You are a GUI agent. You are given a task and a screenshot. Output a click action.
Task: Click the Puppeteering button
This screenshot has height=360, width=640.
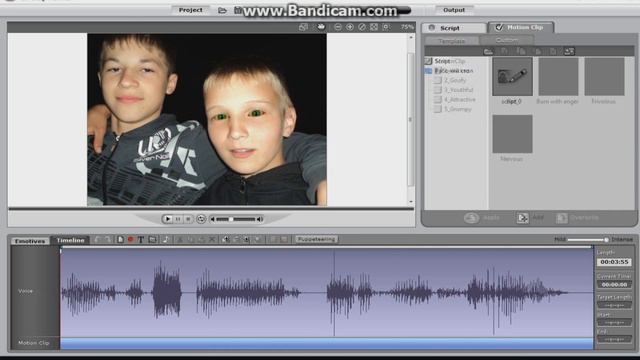pyautogui.click(x=316, y=239)
